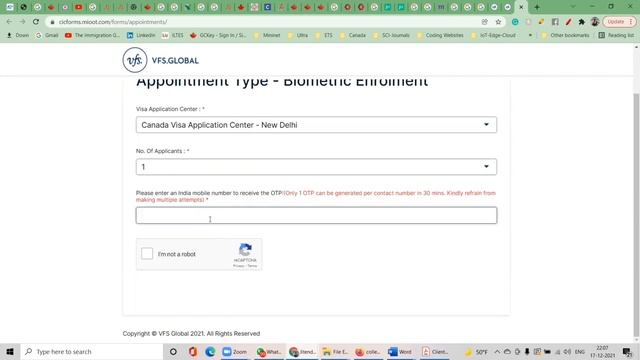Image resolution: width=640 pixels, height=360 pixels.
Task: Click the browser forward arrow
Action: (x=22, y=22)
